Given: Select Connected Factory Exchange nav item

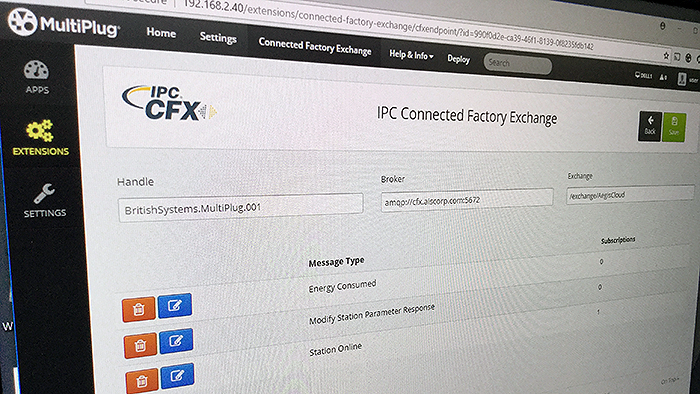Looking at the screenshot, I should click(315, 46).
